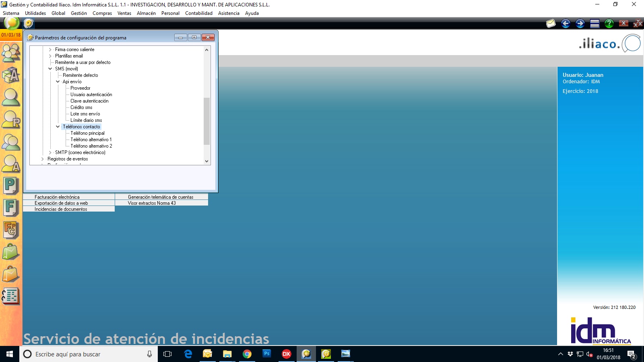Open the boxes with letter A sidebar icon

[x=11, y=75]
